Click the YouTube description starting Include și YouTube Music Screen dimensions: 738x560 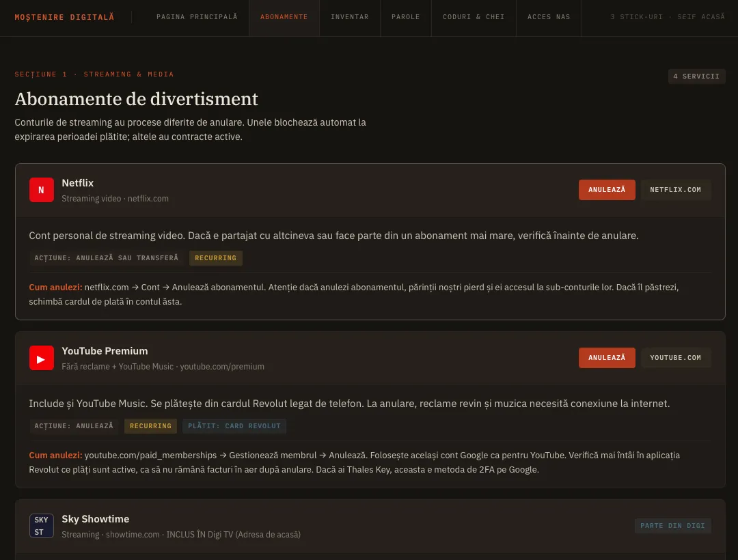[x=349, y=404]
